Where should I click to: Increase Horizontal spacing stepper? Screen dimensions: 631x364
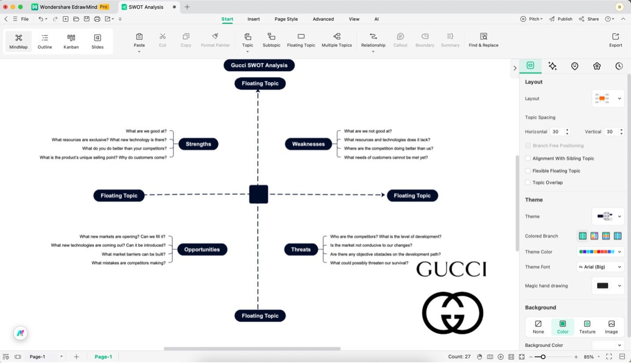point(567,130)
